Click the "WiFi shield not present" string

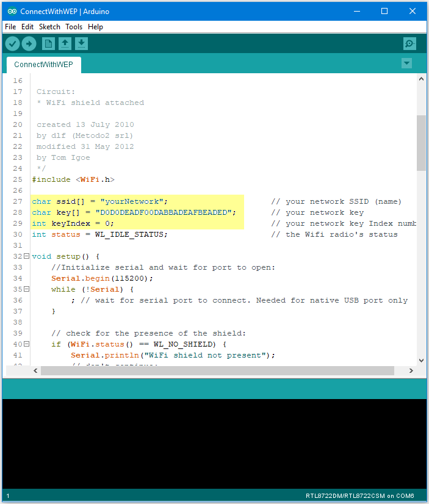(204, 355)
